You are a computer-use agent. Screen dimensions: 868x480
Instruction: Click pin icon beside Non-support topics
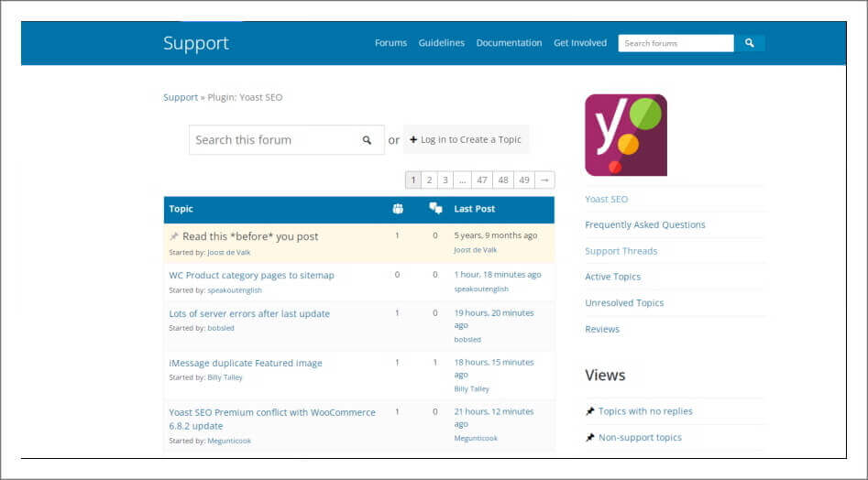pyautogui.click(x=590, y=438)
